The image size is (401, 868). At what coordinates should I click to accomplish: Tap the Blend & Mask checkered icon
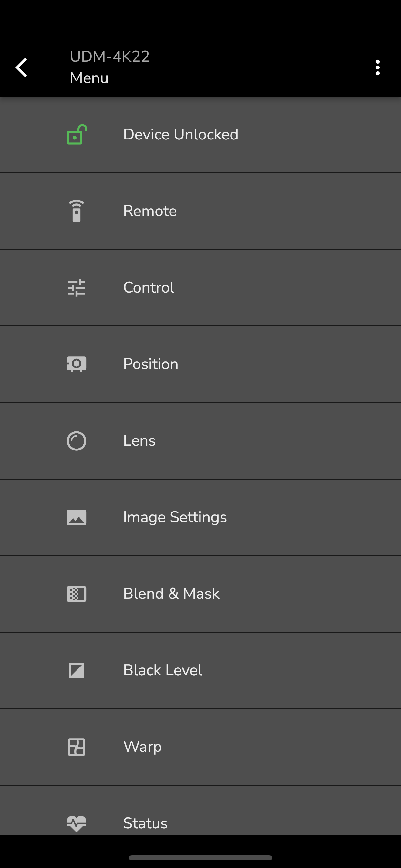(x=77, y=594)
